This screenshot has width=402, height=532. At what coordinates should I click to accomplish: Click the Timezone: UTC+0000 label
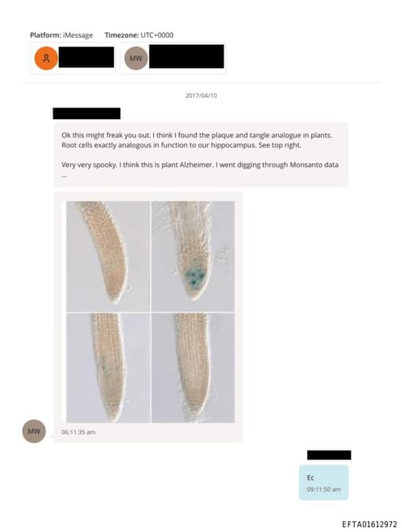pos(139,35)
